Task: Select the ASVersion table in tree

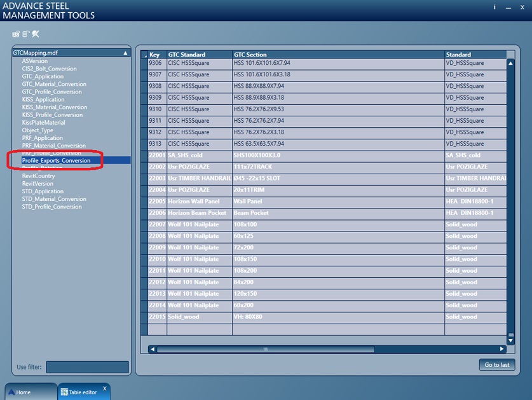Action: tap(34, 61)
